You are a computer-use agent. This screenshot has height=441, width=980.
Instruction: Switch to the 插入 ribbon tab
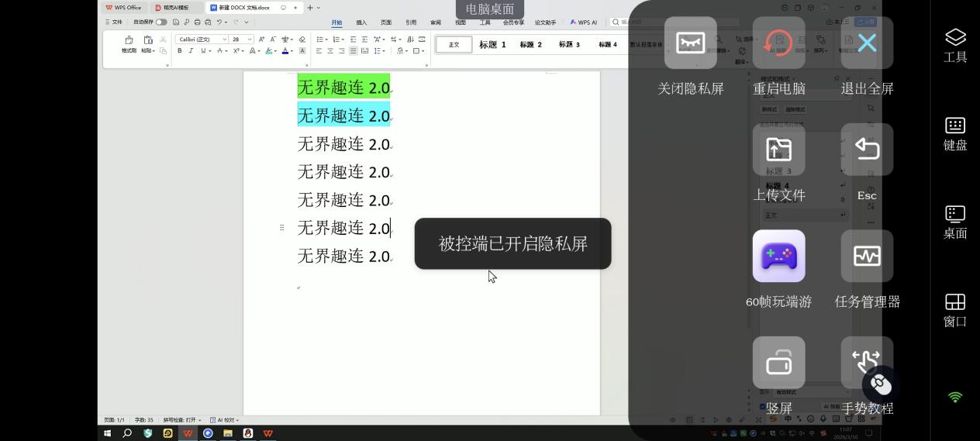361,22
